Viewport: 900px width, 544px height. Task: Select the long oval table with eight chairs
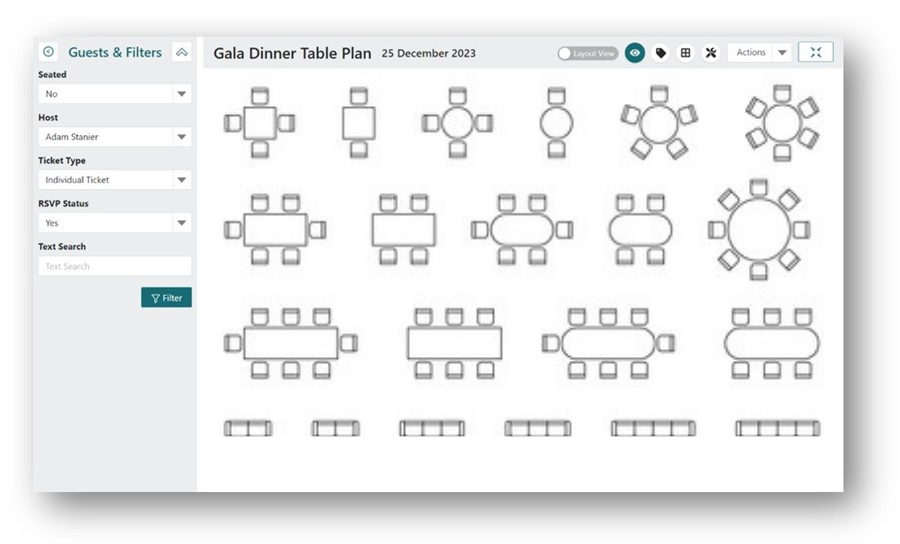click(608, 343)
